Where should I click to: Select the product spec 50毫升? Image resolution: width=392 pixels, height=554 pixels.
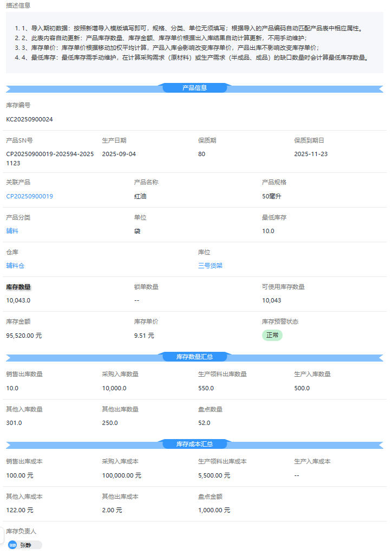coord(271,196)
